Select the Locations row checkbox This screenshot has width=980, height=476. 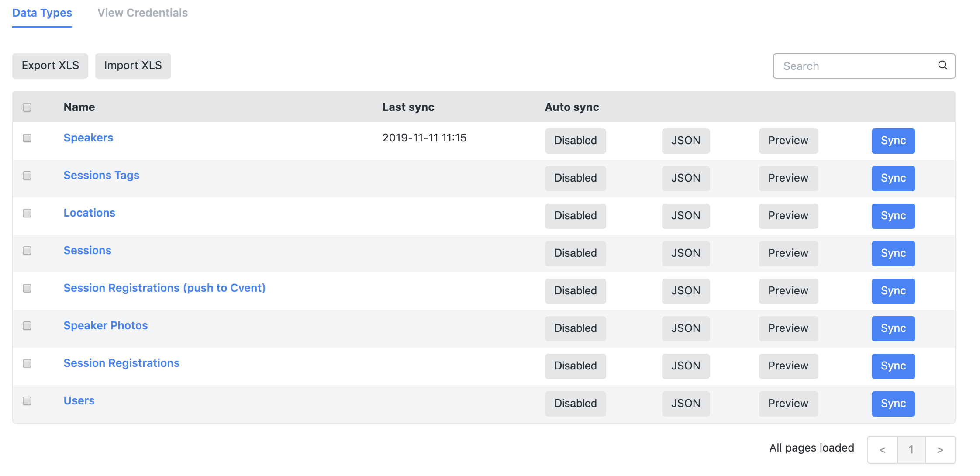click(x=27, y=213)
